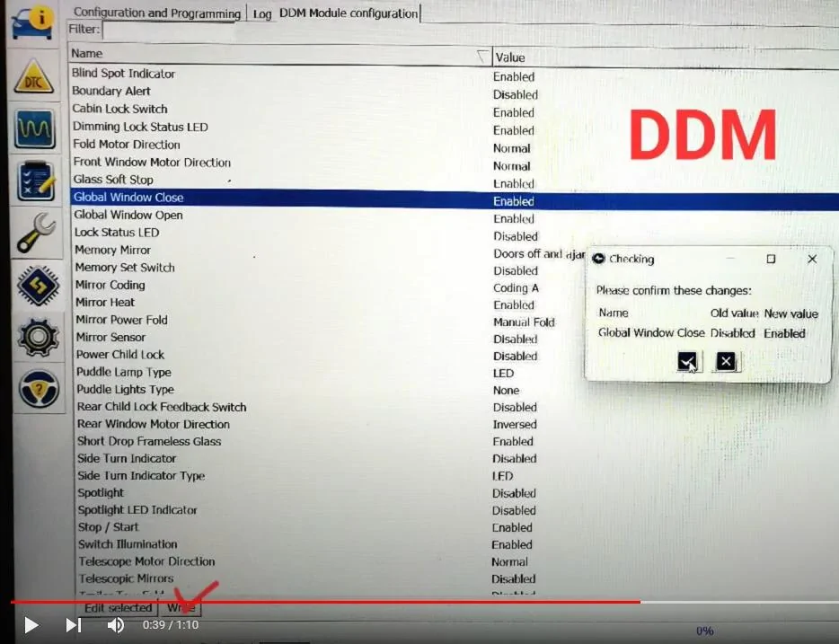Open the vehicle information icon in sidebar
The image size is (839, 644).
[x=33, y=22]
